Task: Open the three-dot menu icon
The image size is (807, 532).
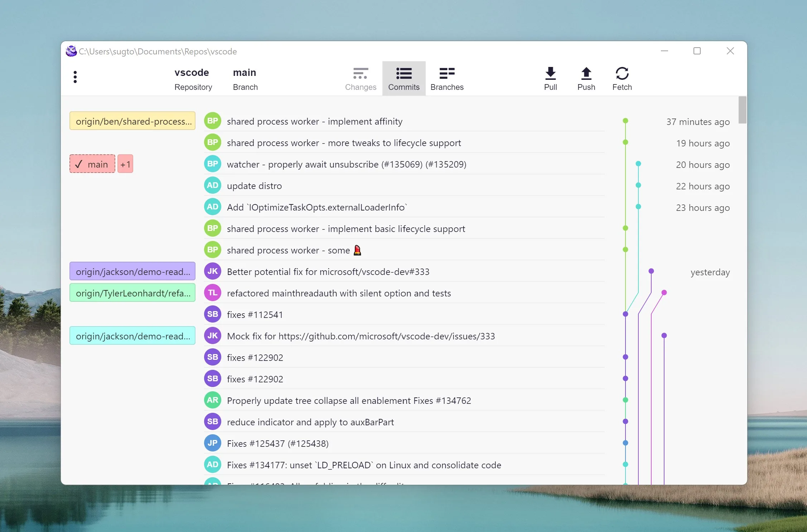Action: [75, 77]
